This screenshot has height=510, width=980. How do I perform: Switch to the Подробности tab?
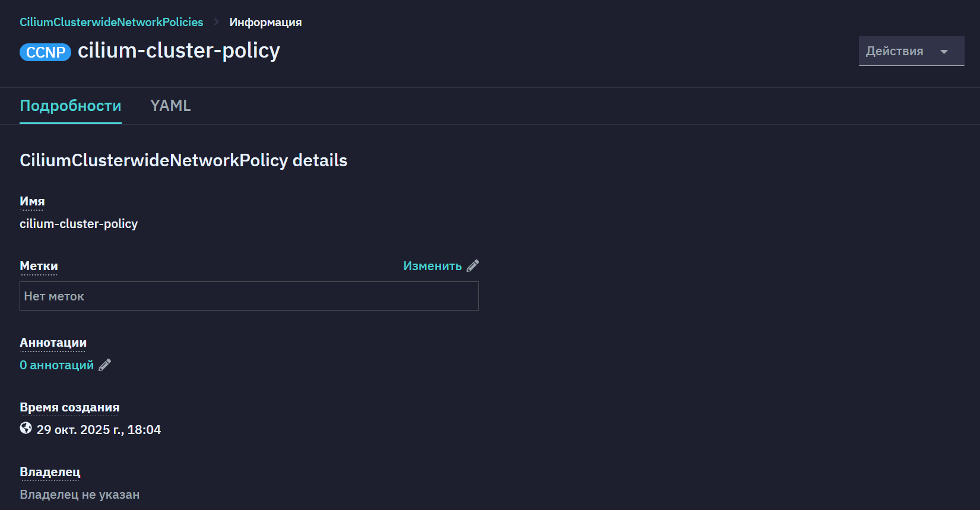(x=71, y=106)
